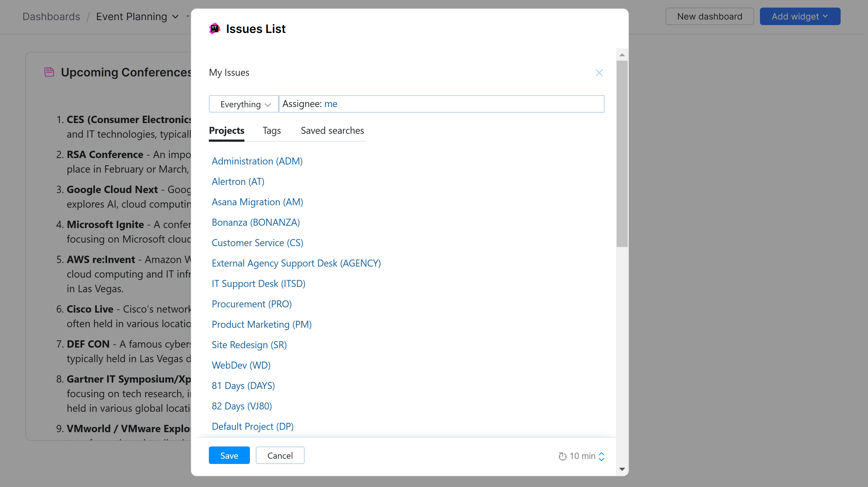Switch to the Tags tab
868x487 pixels.
[271, 131]
